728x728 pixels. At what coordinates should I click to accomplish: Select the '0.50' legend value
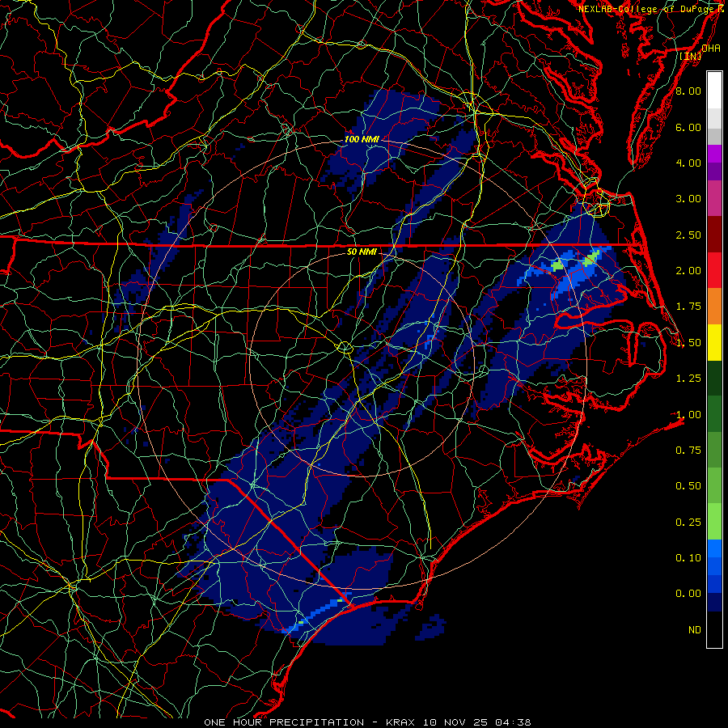[688, 486]
